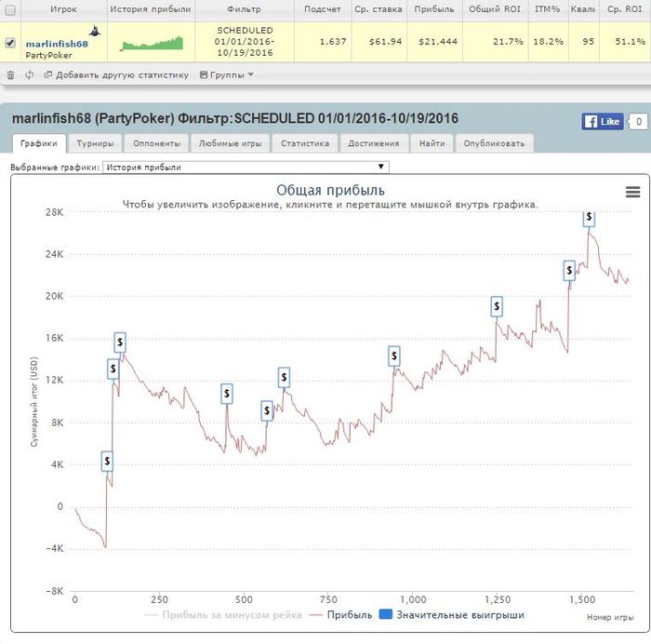
Task: Switch to the Графики tab
Action: 39,143
